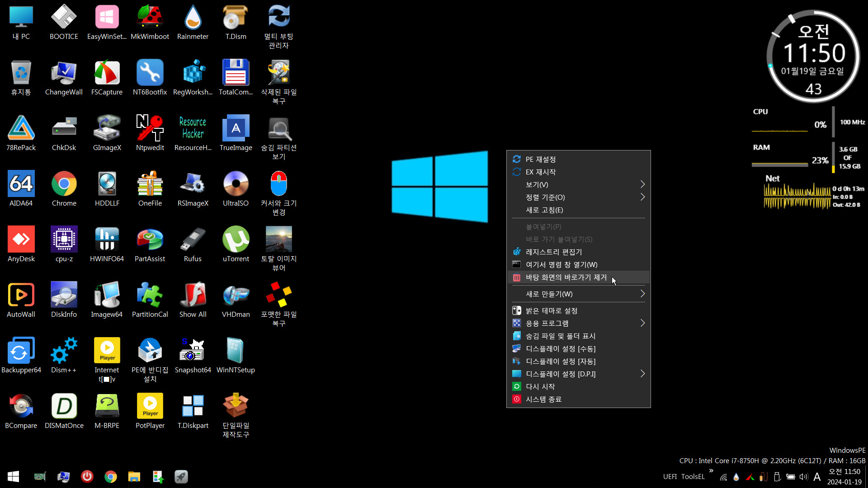Image resolution: width=868 pixels, height=488 pixels.
Task: Open the Windows Start button
Action: (x=13, y=477)
